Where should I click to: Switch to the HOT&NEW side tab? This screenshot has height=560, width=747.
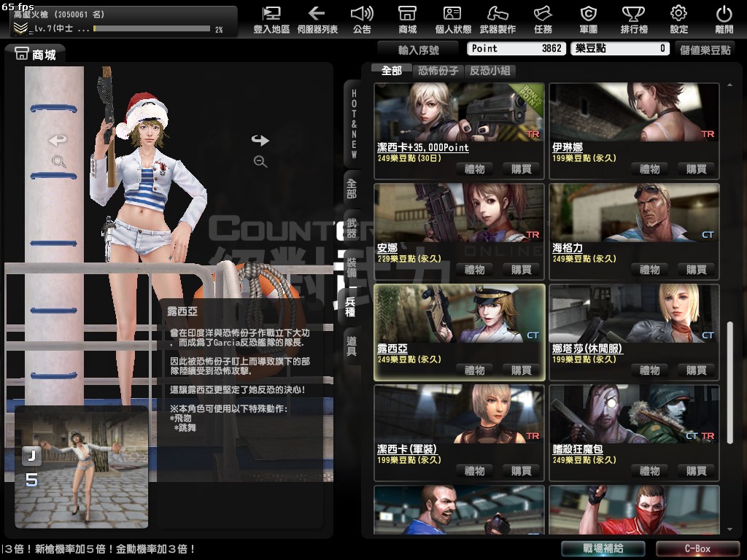click(353, 123)
